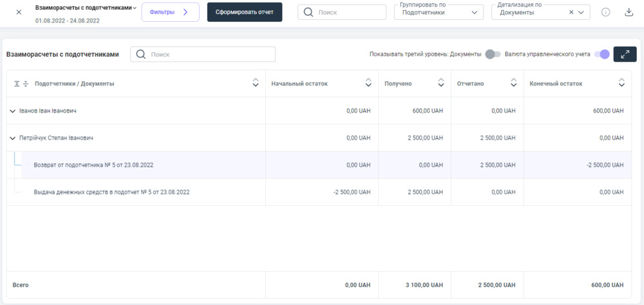Viewport: 644px width, 305px height.
Task: Expand table to fullscreen
Action: pyautogui.click(x=624, y=55)
